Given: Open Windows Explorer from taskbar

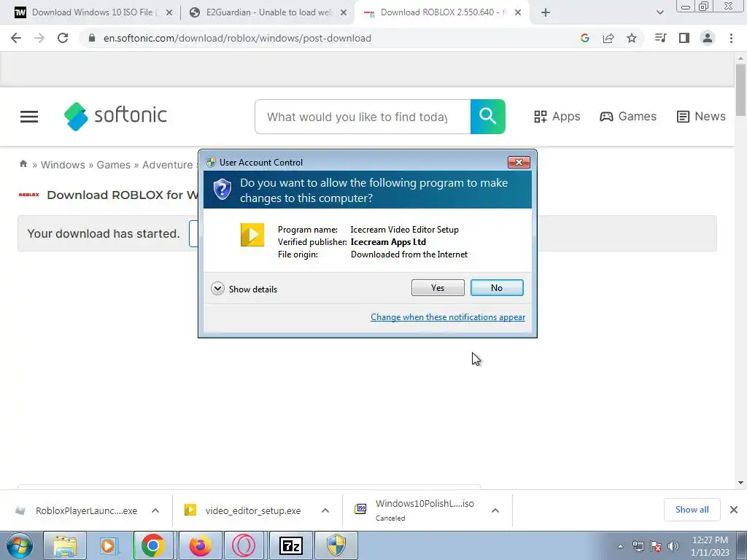Looking at the screenshot, I should tap(65, 545).
